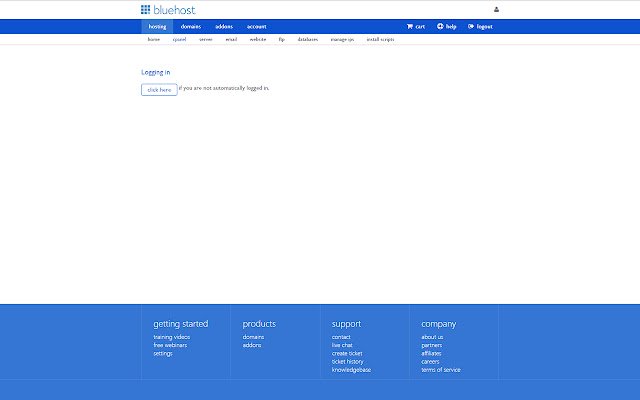Click the 'click here' button
This screenshot has width=640, height=400.
[159, 90]
